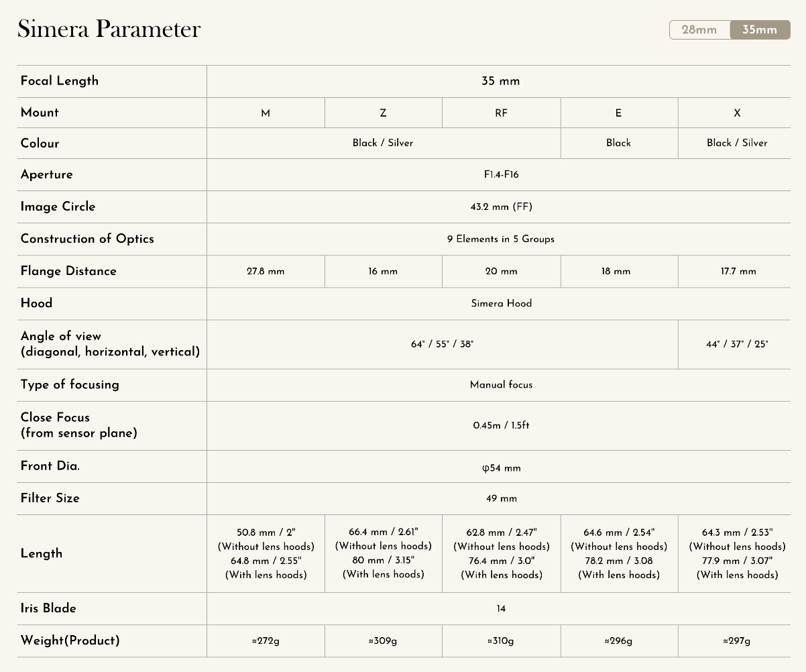Click the F1.4-F16 aperture value
806x672 pixels.
click(501, 174)
